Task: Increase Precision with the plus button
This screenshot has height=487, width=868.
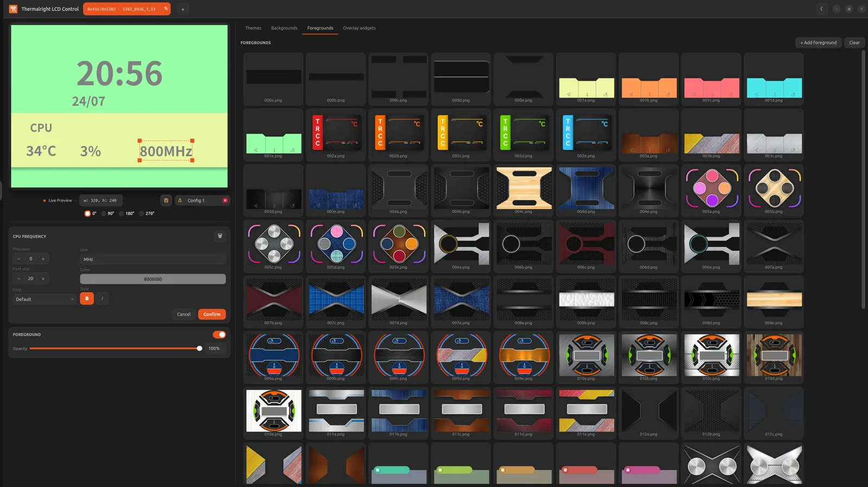Action: tap(43, 259)
